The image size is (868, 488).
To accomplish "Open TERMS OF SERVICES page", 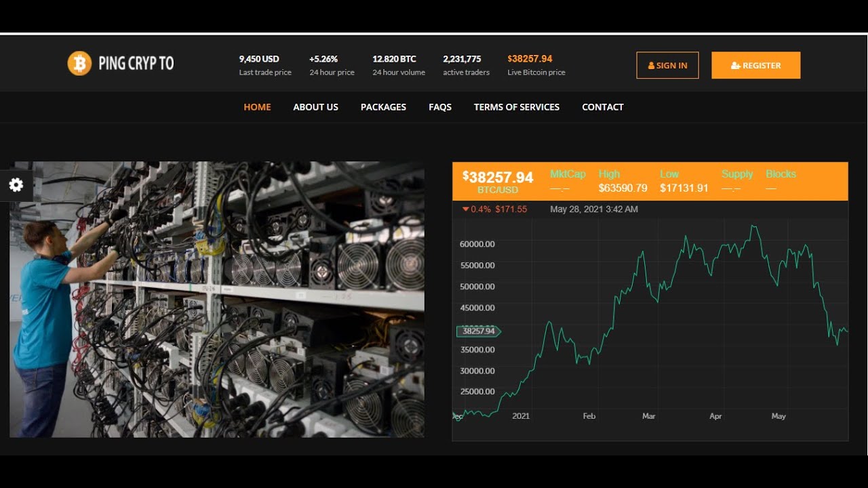I will (x=517, y=107).
